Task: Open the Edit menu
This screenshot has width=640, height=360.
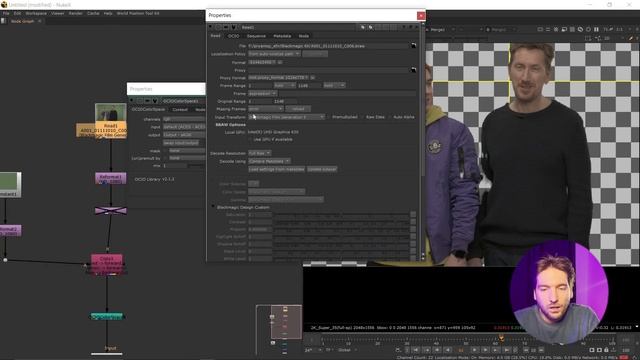Action: pos(17,13)
